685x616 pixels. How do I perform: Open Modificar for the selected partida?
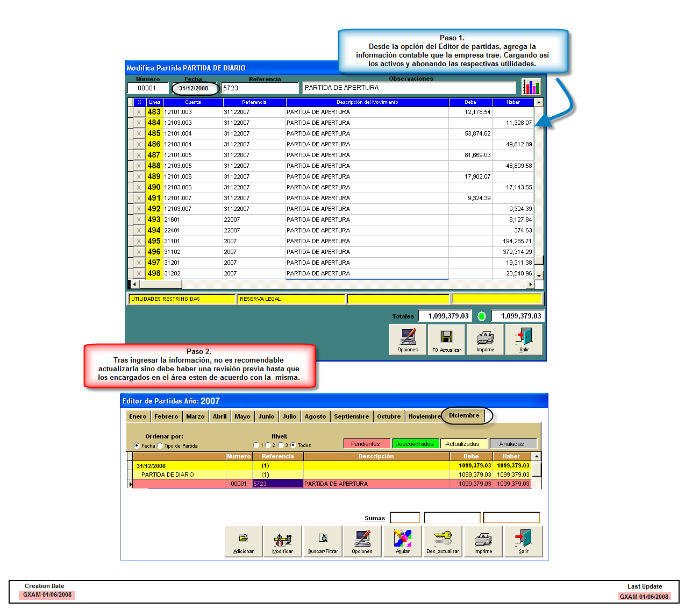click(x=282, y=541)
